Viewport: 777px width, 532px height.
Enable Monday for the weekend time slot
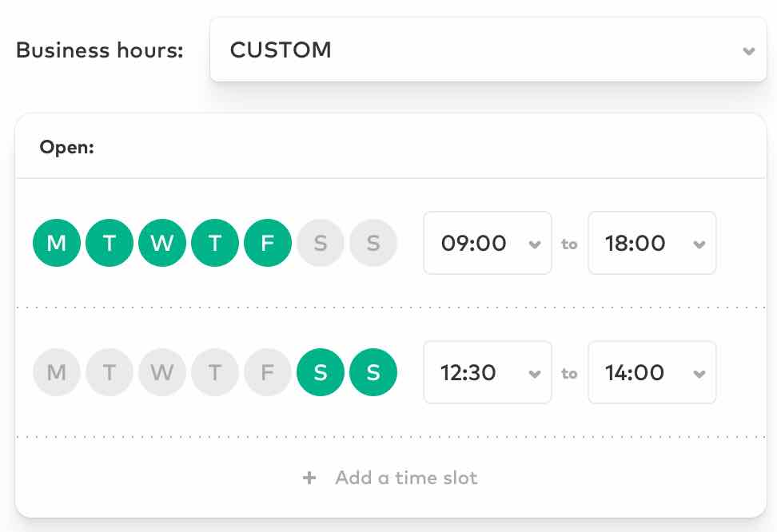pyautogui.click(x=57, y=372)
